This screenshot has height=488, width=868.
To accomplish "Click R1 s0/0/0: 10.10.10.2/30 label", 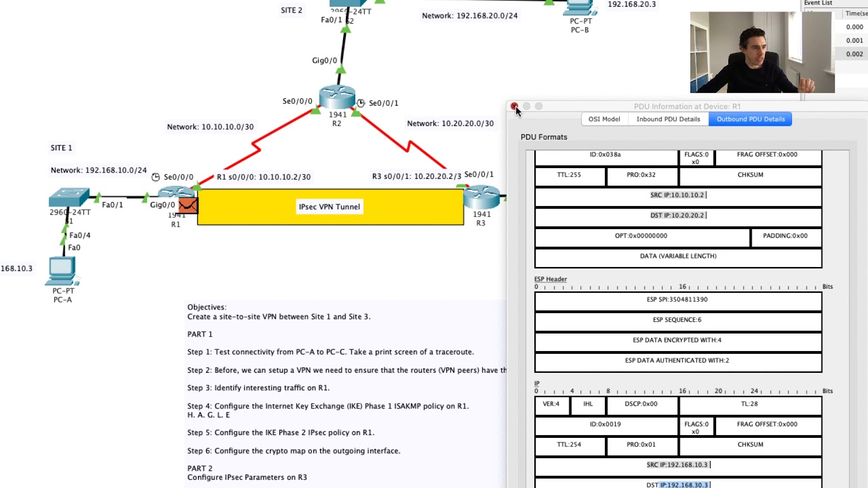I will pos(264,177).
